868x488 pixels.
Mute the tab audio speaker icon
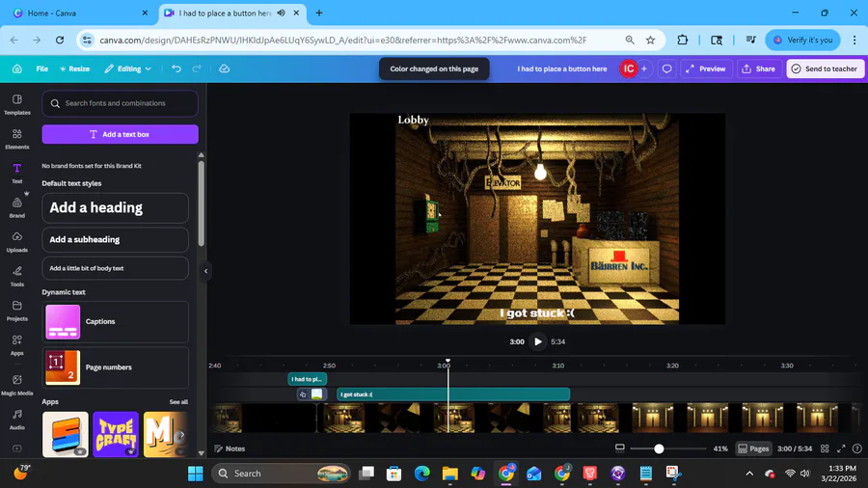[282, 13]
